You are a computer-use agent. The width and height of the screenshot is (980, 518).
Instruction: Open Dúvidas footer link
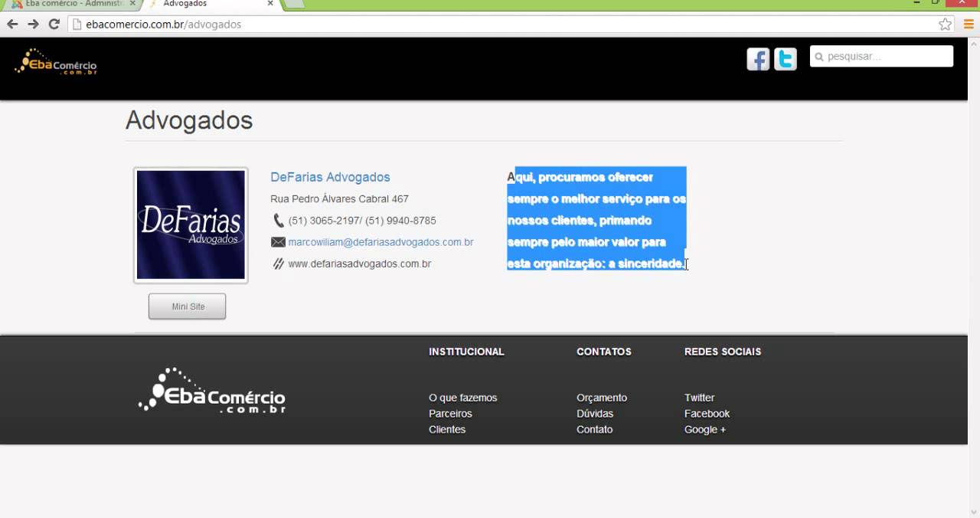(595, 414)
